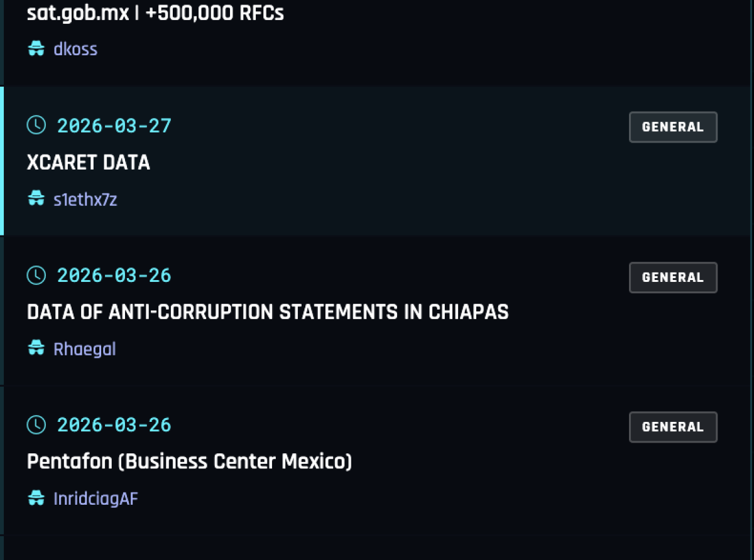
Task: Click the clock icon above the Pentafon post
Action: tap(36, 425)
